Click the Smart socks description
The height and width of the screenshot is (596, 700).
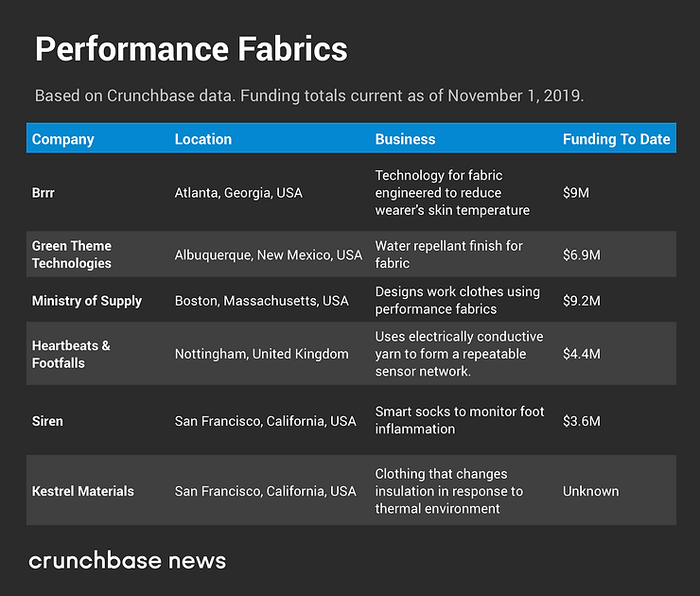pyautogui.click(x=460, y=420)
